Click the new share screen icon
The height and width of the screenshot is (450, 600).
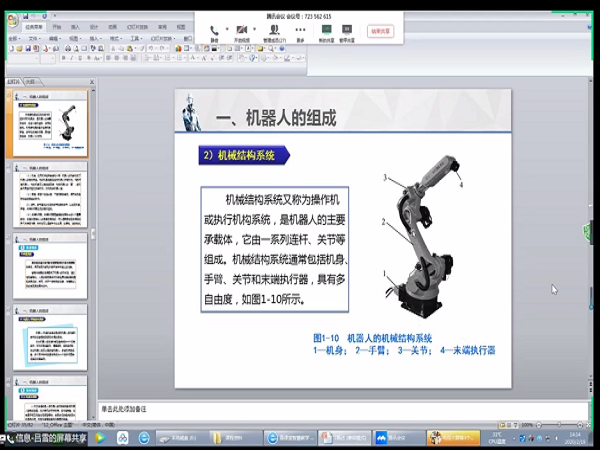tap(326, 29)
